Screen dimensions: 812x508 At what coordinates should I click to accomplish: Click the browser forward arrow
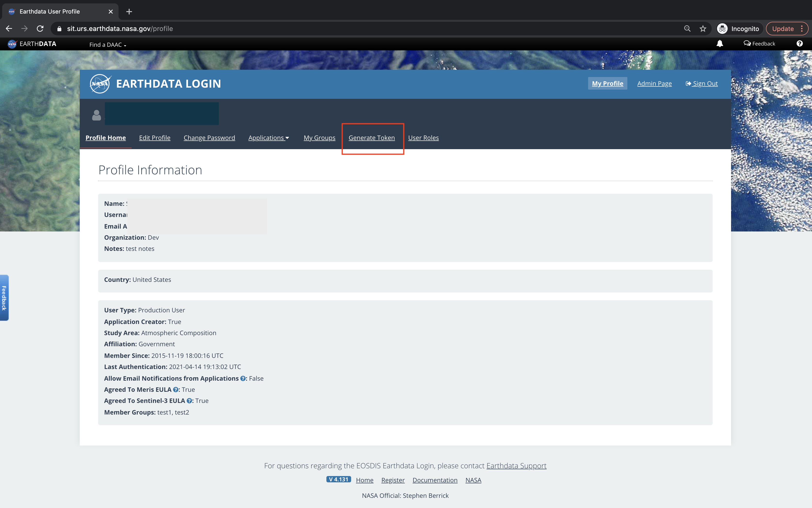point(24,29)
